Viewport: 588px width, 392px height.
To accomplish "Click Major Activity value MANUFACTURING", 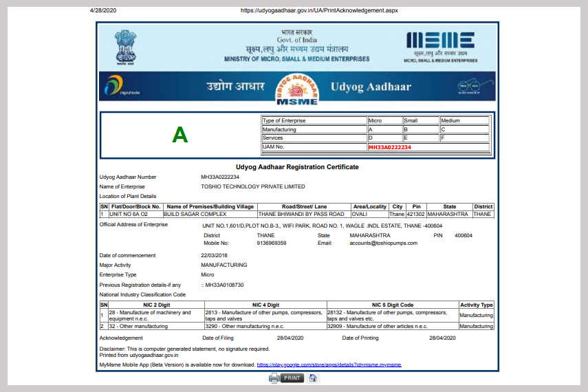I will click(x=224, y=265).
